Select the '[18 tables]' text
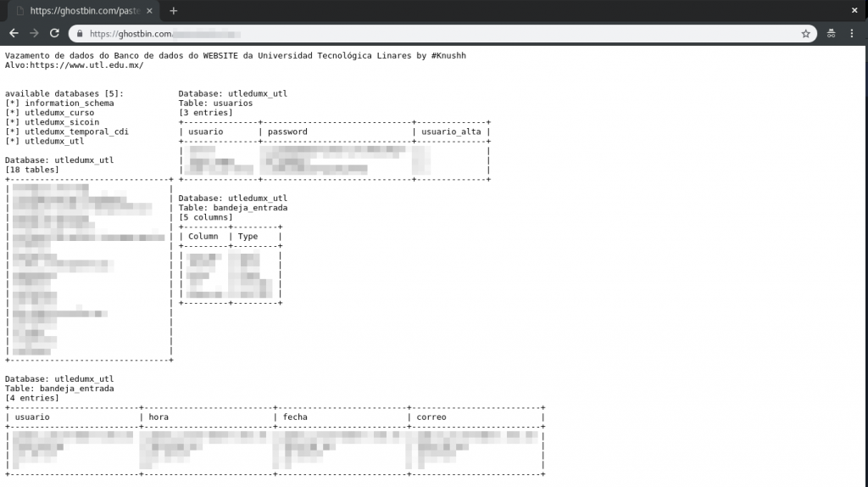 point(31,170)
